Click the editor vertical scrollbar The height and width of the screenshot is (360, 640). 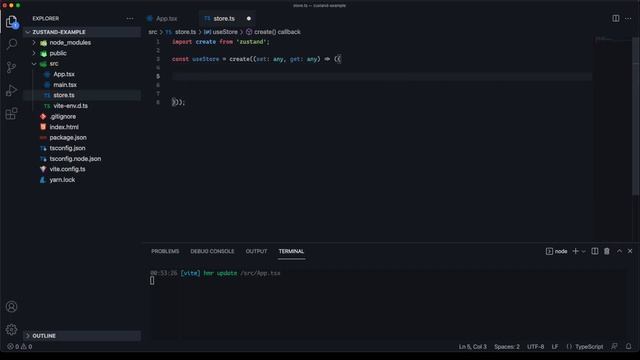click(x=636, y=116)
